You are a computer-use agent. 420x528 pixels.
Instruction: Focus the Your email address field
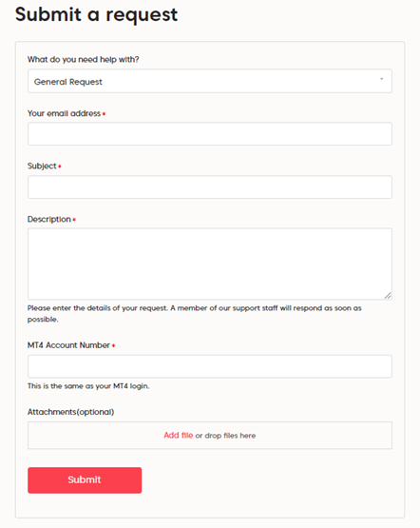click(210, 134)
